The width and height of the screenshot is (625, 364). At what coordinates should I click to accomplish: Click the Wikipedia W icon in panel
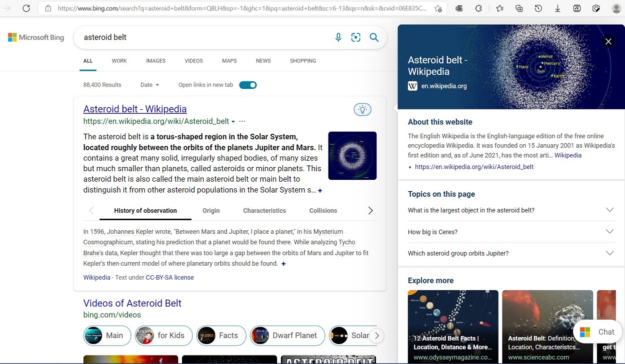click(x=412, y=86)
